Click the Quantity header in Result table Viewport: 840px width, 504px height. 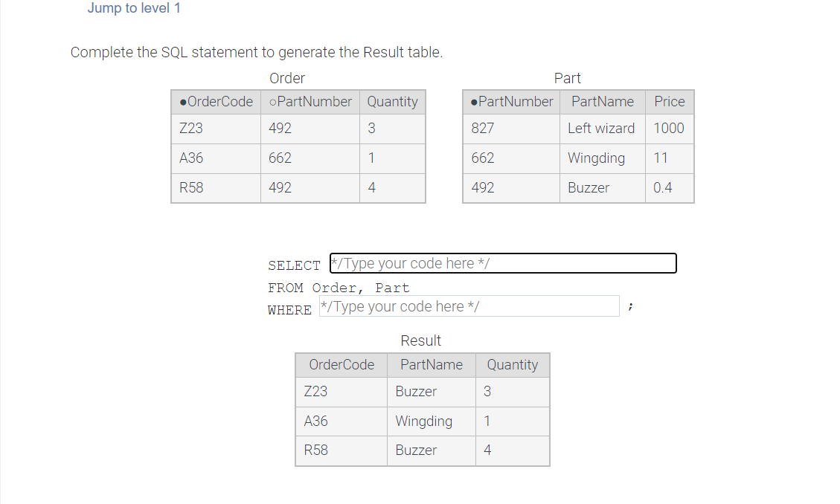(512, 364)
